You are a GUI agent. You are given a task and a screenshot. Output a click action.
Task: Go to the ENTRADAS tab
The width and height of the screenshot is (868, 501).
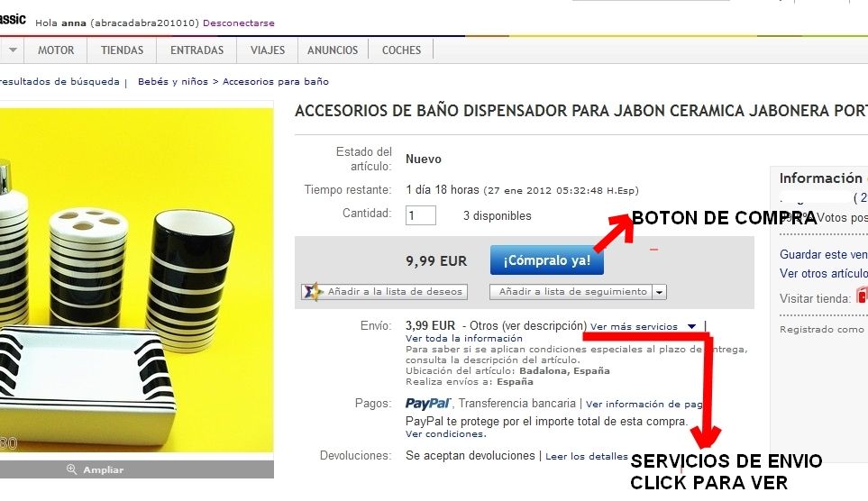tap(196, 50)
